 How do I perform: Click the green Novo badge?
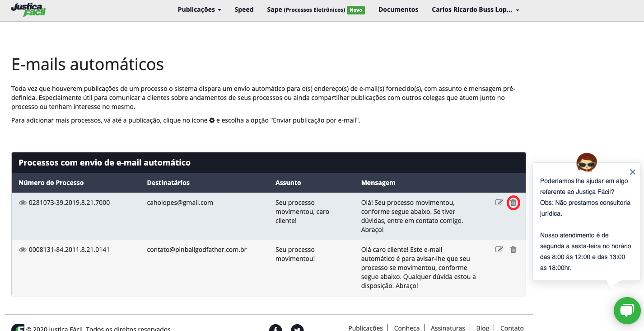356,10
